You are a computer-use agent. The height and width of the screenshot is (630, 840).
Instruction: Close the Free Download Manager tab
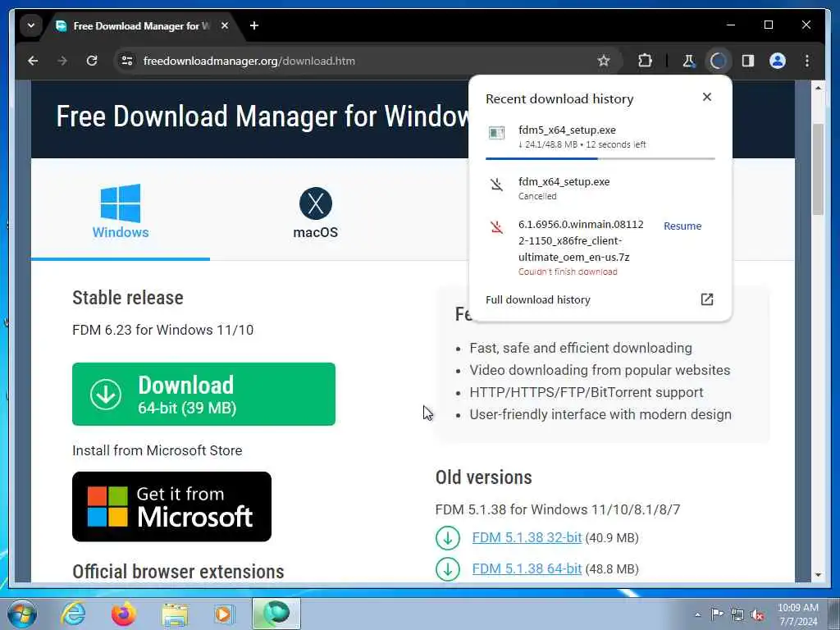click(x=225, y=25)
